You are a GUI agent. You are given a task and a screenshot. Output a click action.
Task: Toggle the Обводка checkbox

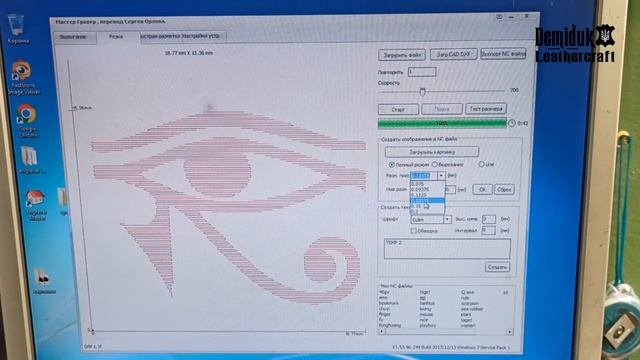pos(413,231)
